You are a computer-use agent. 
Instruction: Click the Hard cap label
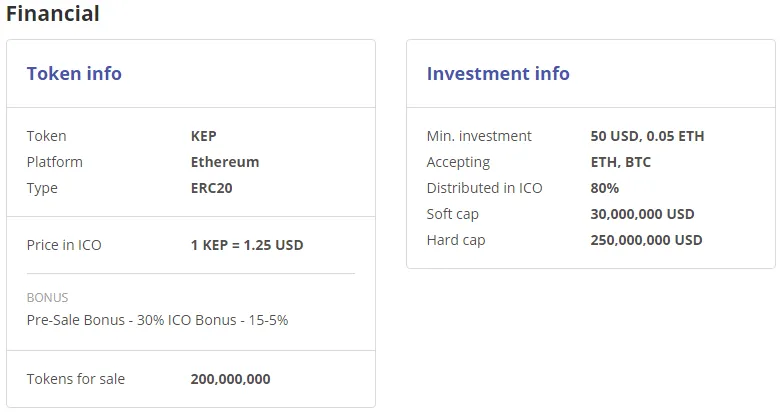(x=455, y=240)
